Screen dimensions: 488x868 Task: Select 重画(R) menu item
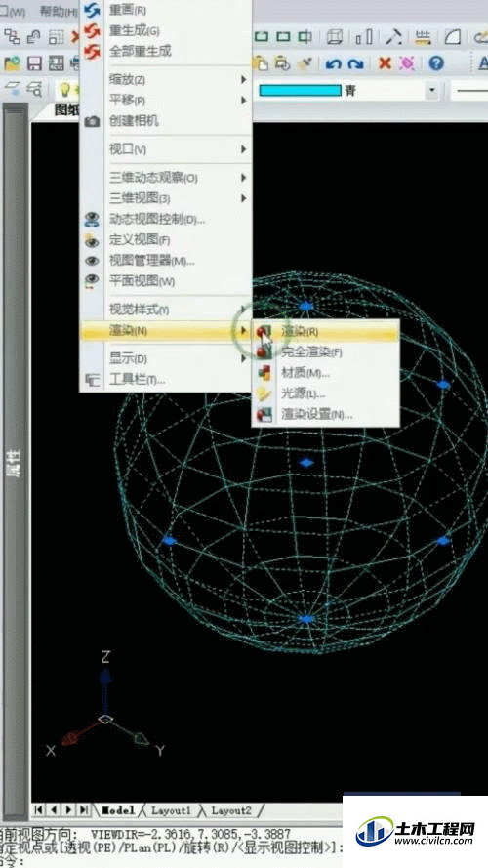(166, 10)
